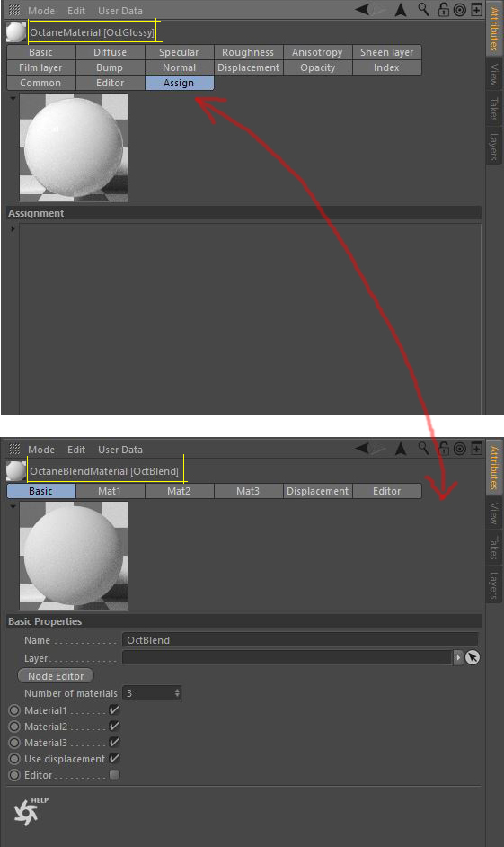Open User Data menu in OctBlend panel
Viewport: 504px width, 847px height.
point(120,450)
